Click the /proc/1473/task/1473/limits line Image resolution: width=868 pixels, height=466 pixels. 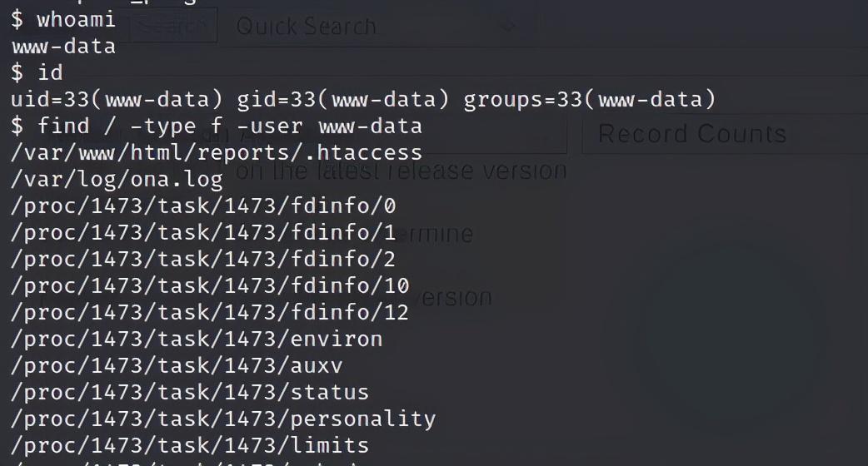190,445
